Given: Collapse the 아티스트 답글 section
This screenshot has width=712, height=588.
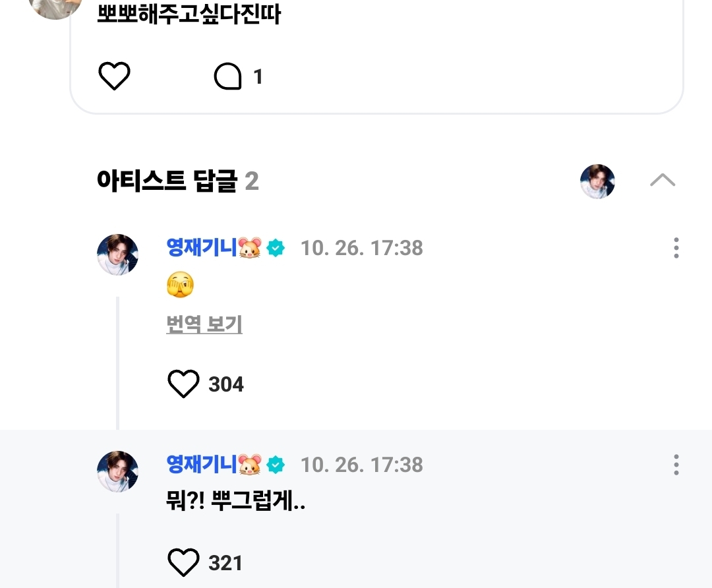Looking at the screenshot, I should pos(663,181).
